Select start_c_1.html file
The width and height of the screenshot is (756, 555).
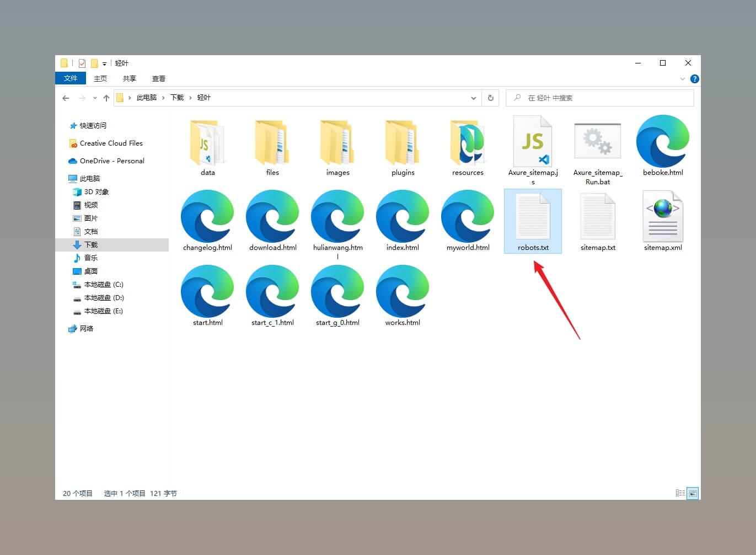tap(272, 296)
